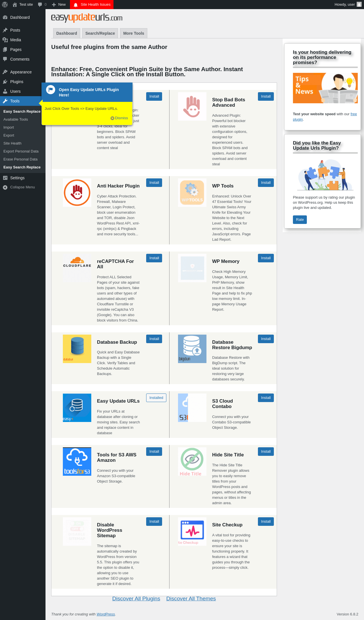Click the Stop Bad Bots Advanced hand logo
The width and height of the screenshot is (364, 620).
(192, 106)
